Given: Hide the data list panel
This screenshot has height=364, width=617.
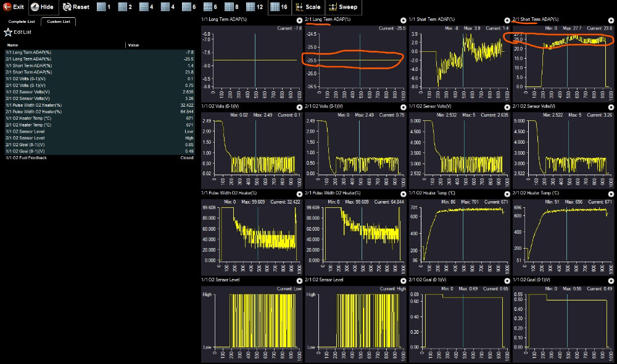Looking at the screenshot, I should 42,7.
